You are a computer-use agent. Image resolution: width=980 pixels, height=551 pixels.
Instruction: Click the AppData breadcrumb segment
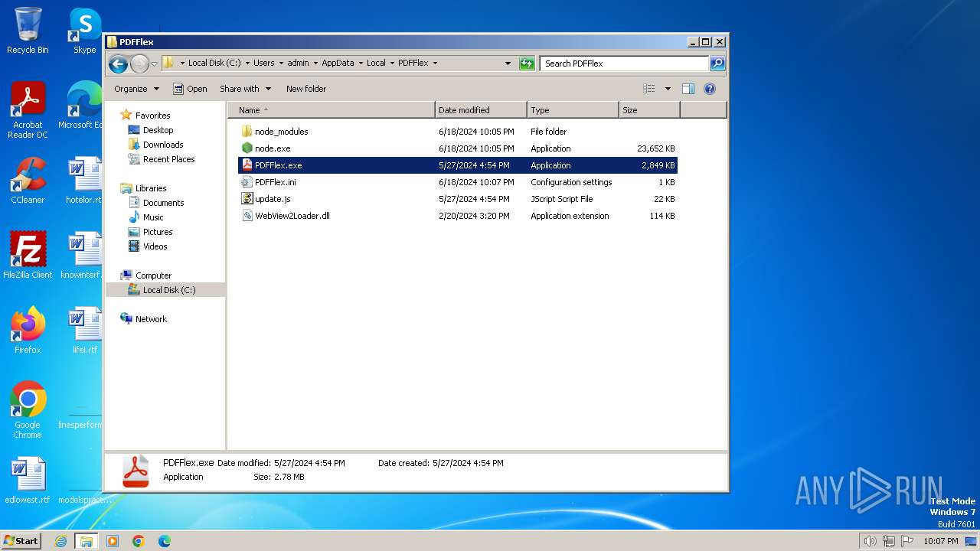click(x=338, y=64)
